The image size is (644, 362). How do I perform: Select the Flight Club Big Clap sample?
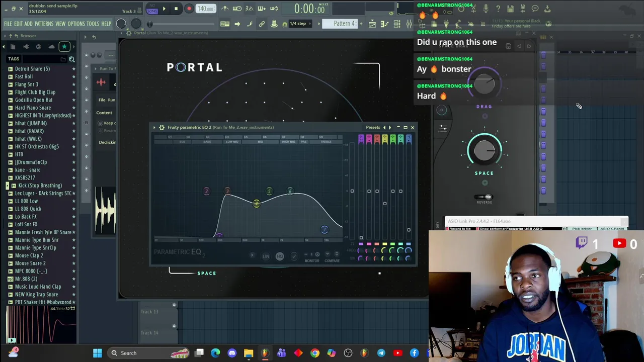click(x=35, y=92)
